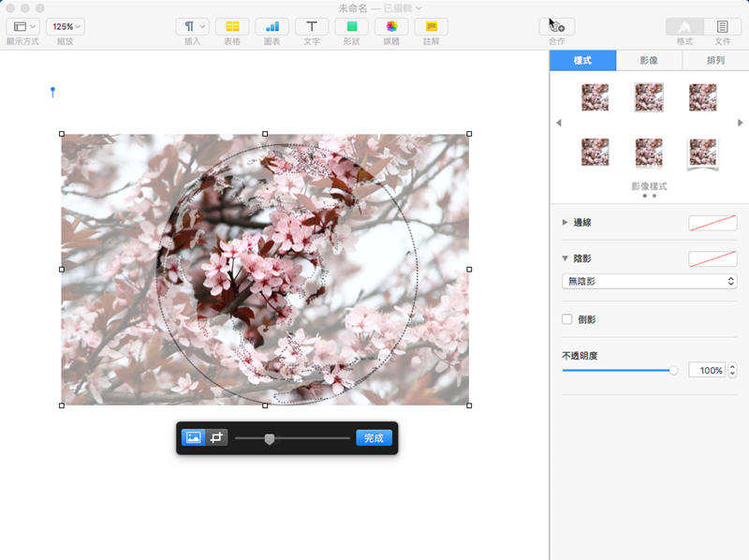The width and height of the screenshot is (749, 560).
Task: Select the first image style thumbnail
Action: [x=595, y=97]
